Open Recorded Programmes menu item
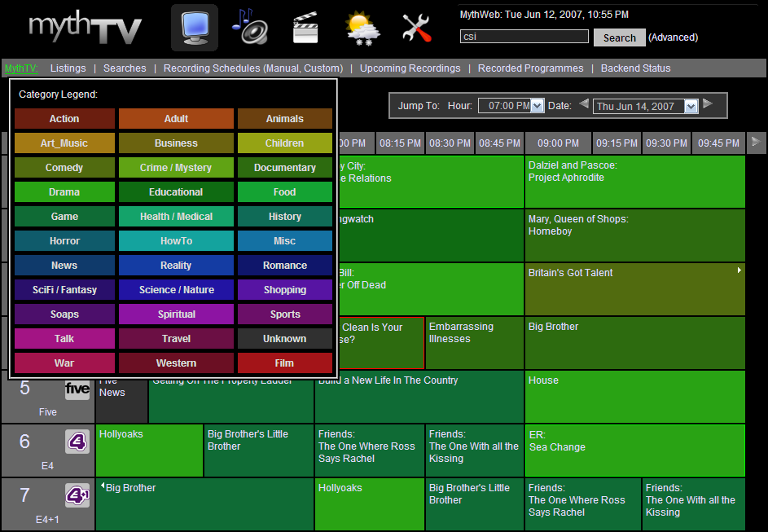Screen dimensions: 768x532 coord(530,68)
